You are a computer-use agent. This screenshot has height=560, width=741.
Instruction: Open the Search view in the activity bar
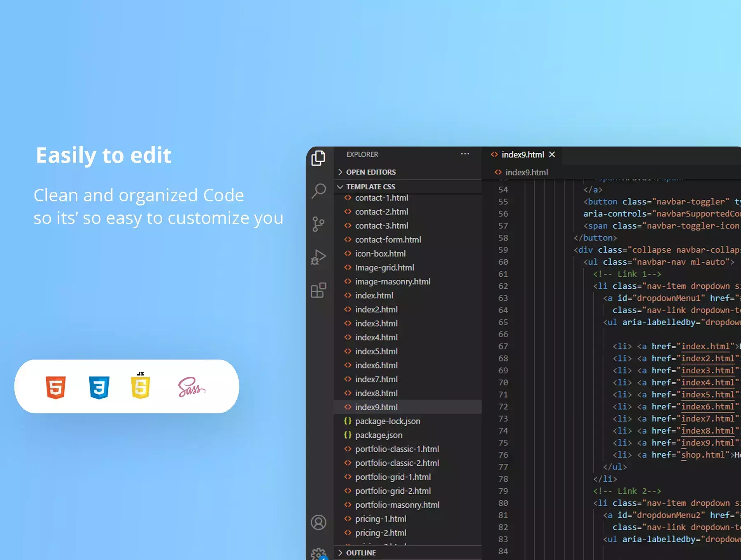(x=319, y=191)
